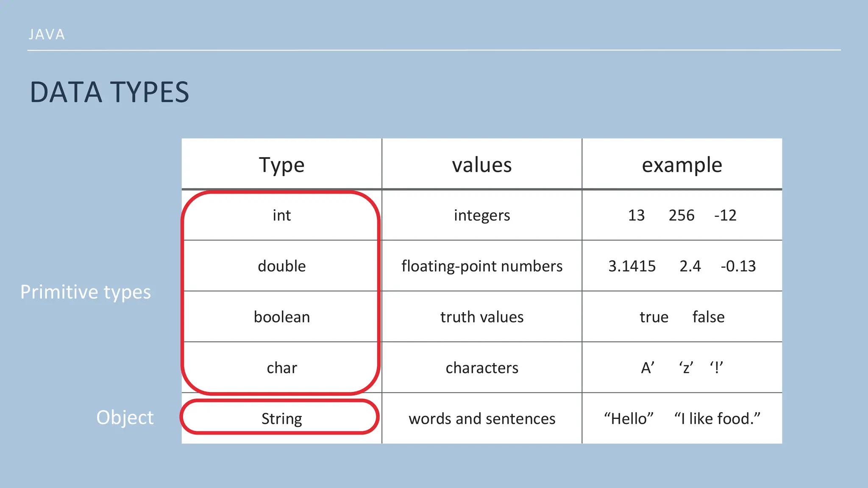
Task: Click the DATA TYPES slide title
Action: (x=109, y=92)
